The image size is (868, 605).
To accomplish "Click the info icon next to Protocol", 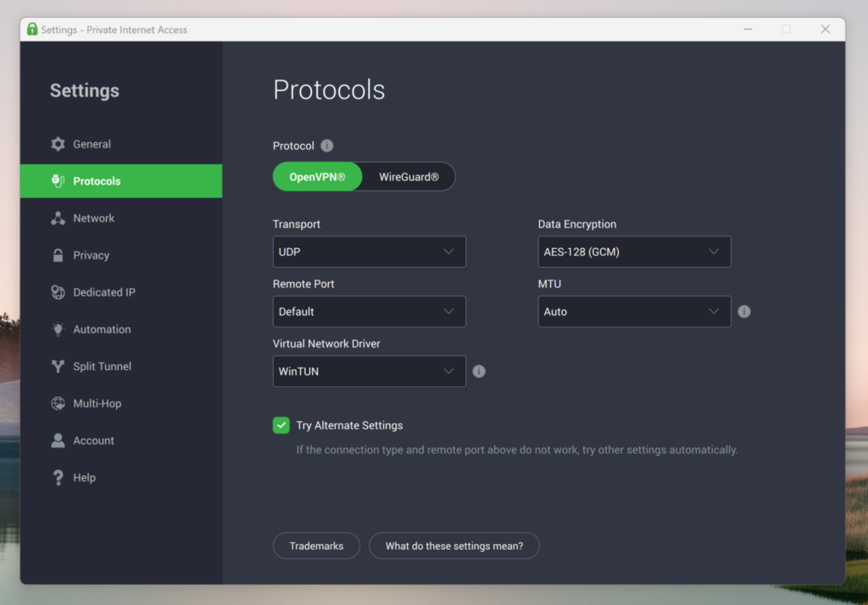I will tap(327, 146).
